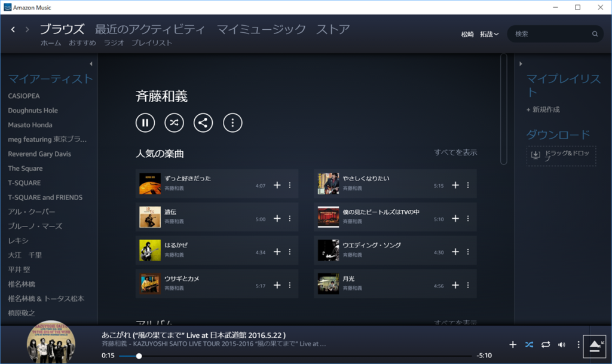Open options menu for 月光
Image resolution: width=612 pixels, height=364 pixels.
(x=468, y=285)
